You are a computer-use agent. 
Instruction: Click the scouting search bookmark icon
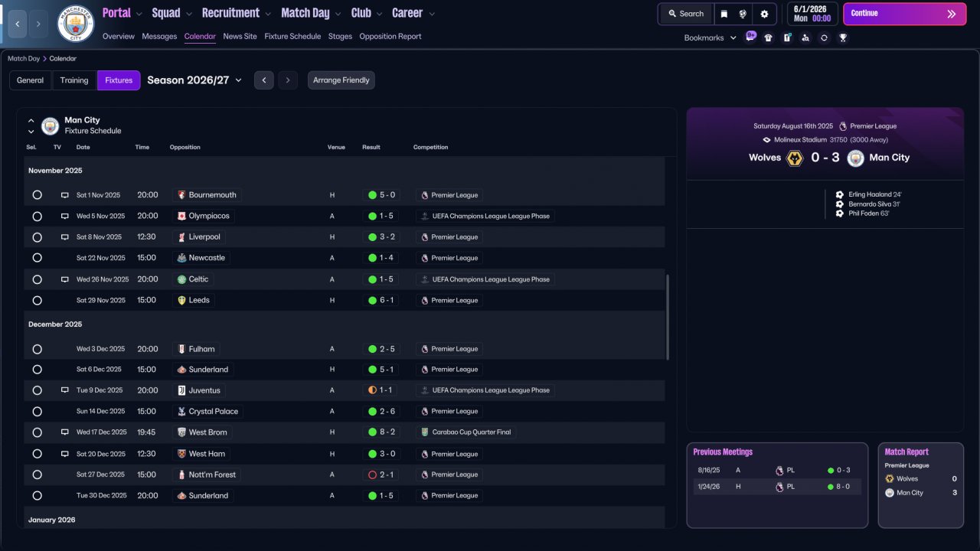(x=805, y=37)
